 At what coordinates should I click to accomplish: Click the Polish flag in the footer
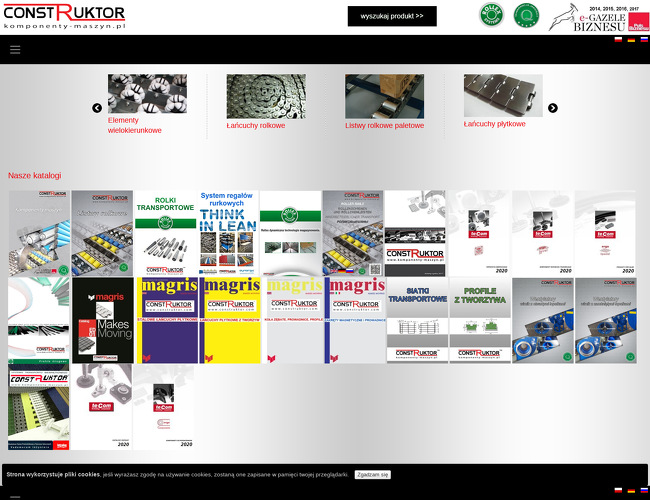point(618,490)
